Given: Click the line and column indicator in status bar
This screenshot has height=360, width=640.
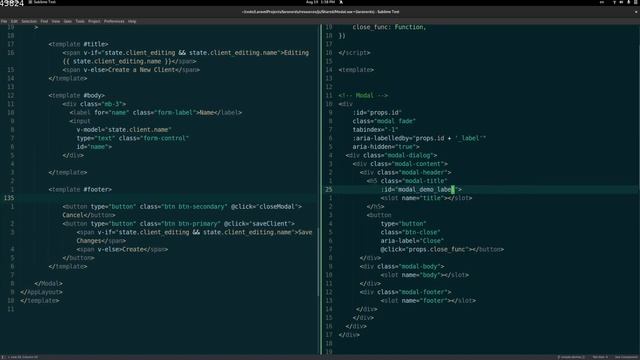Looking at the screenshot, I should pyautogui.click(x=24, y=357).
